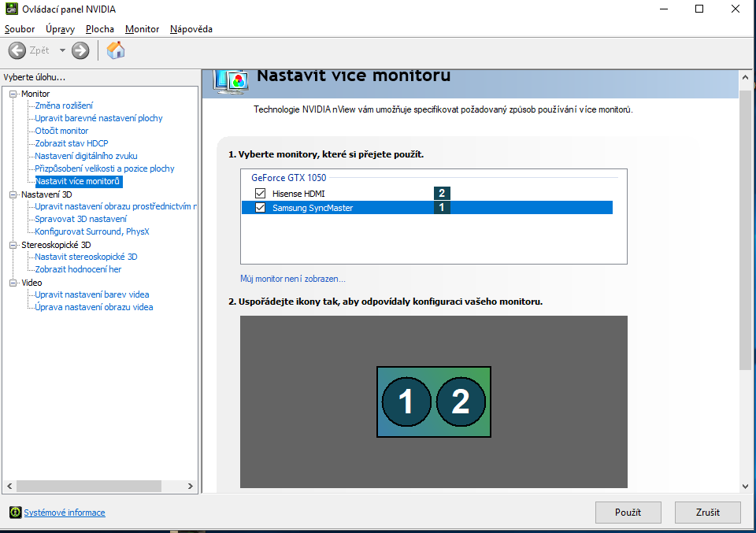Viewport: 756px width, 533px height.
Task: Click the Back arrow toolbar button
Action: tap(17, 50)
